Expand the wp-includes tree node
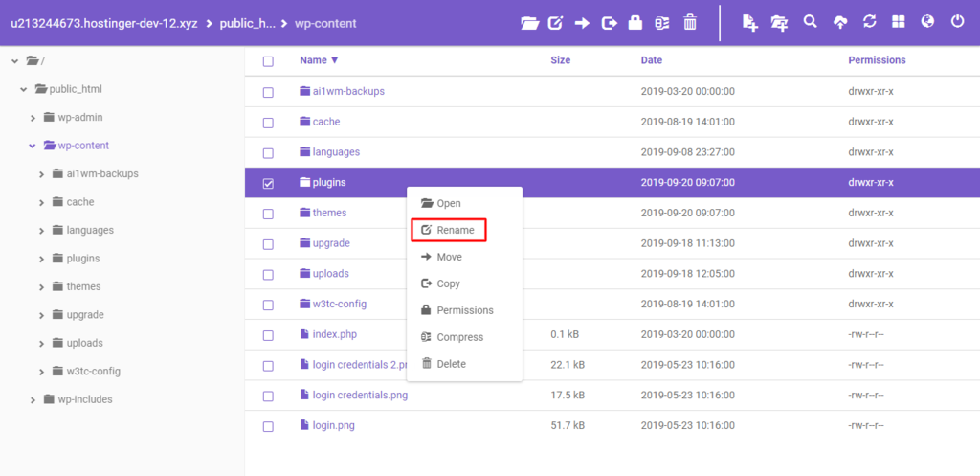980x476 pixels. tap(32, 399)
